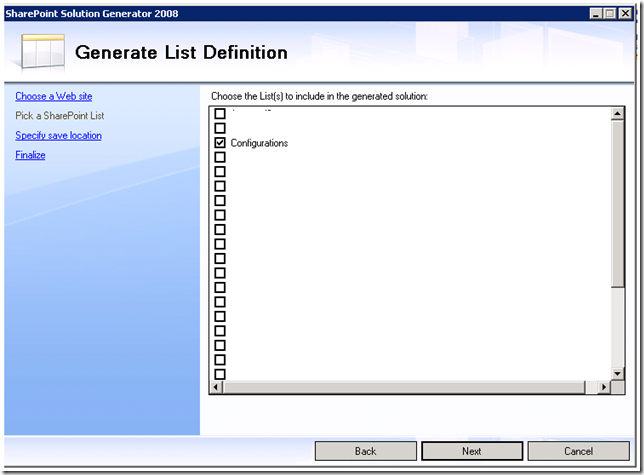Jump to the Finalize step

coord(30,155)
